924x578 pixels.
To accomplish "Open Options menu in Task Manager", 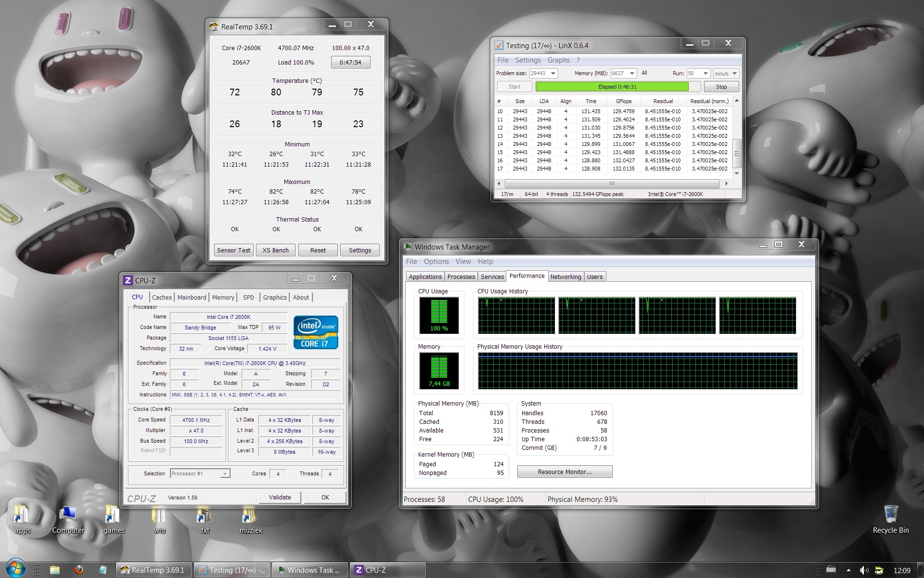I will [x=436, y=261].
